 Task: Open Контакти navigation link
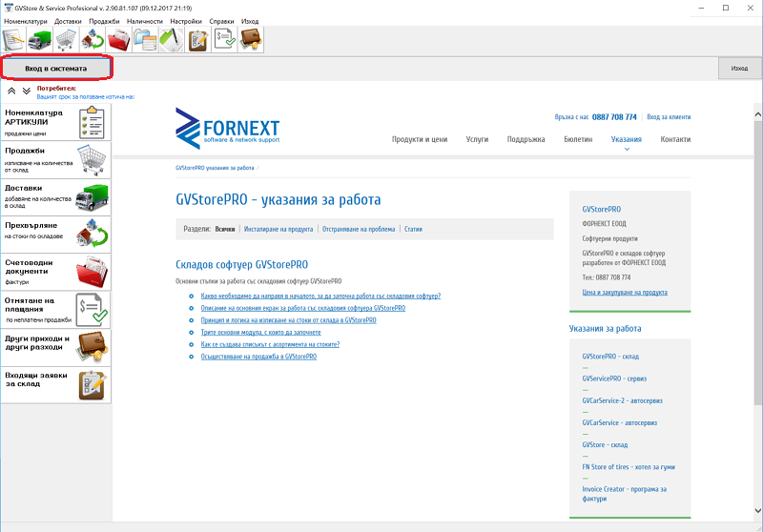click(675, 139)
